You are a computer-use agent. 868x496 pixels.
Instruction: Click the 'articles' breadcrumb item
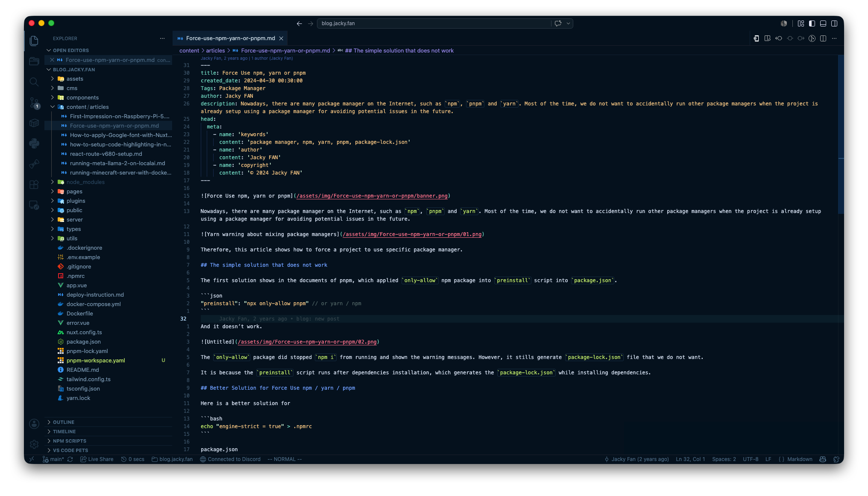point(215,50)
